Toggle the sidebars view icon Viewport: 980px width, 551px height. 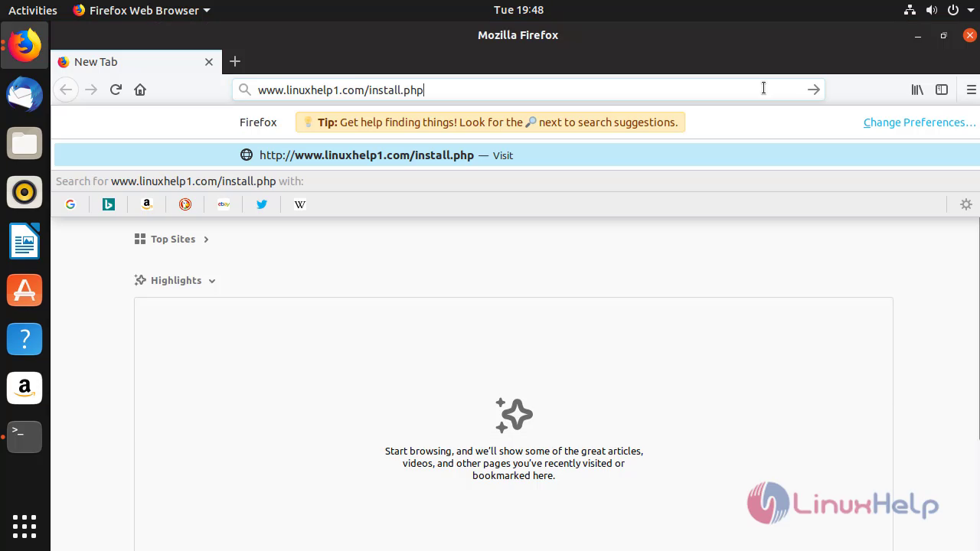pyautogui.click(x=942, y=90)
